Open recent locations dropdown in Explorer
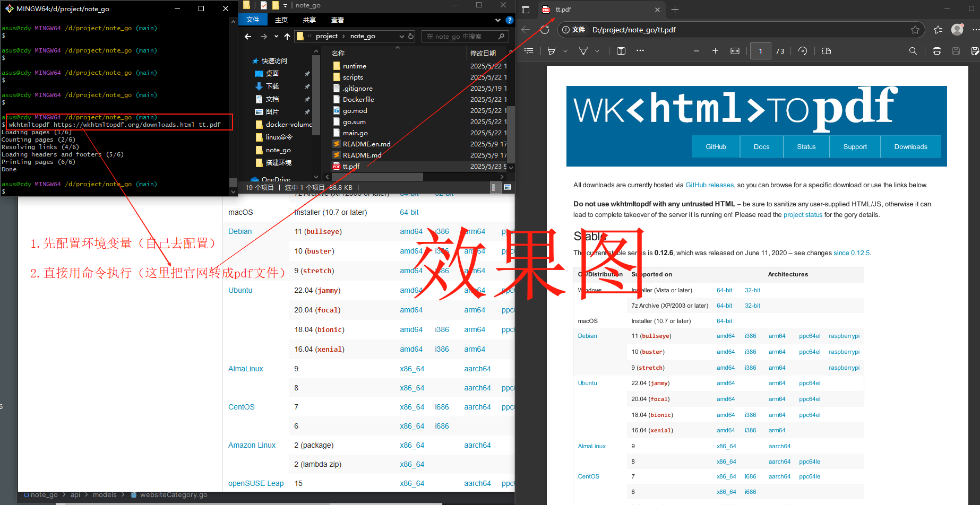Image resolution: width=980 pixels, height=505 pixels. [276, 36]
